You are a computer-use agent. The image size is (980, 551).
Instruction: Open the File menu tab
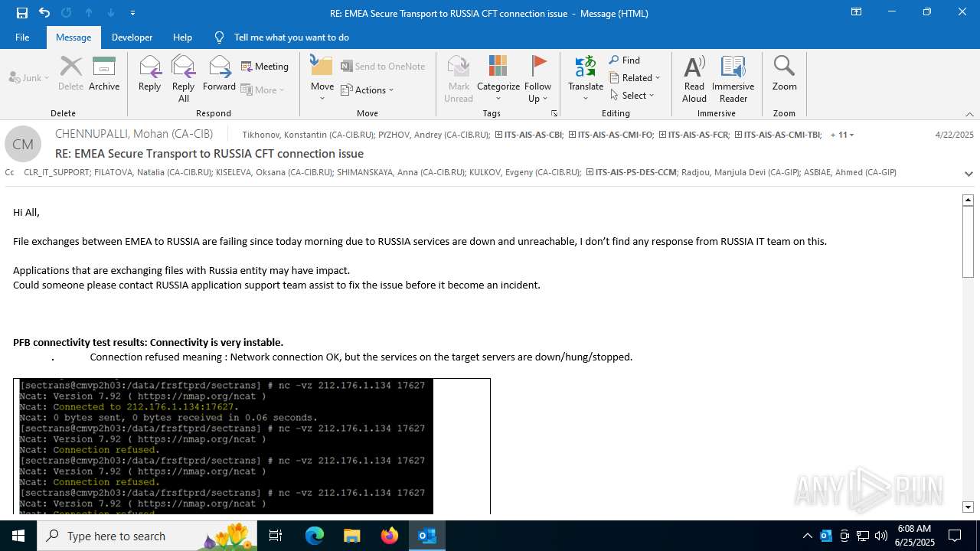click(x=22, y=37)
